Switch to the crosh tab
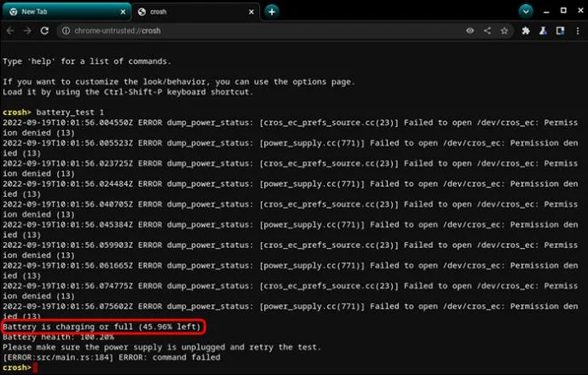Screen dimensions: 588x375 coord(195,12)
